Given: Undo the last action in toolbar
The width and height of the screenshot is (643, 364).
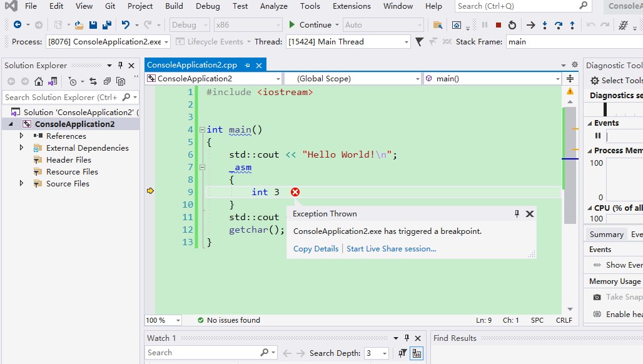Looking at the screenshot, I should click(126, 24).
